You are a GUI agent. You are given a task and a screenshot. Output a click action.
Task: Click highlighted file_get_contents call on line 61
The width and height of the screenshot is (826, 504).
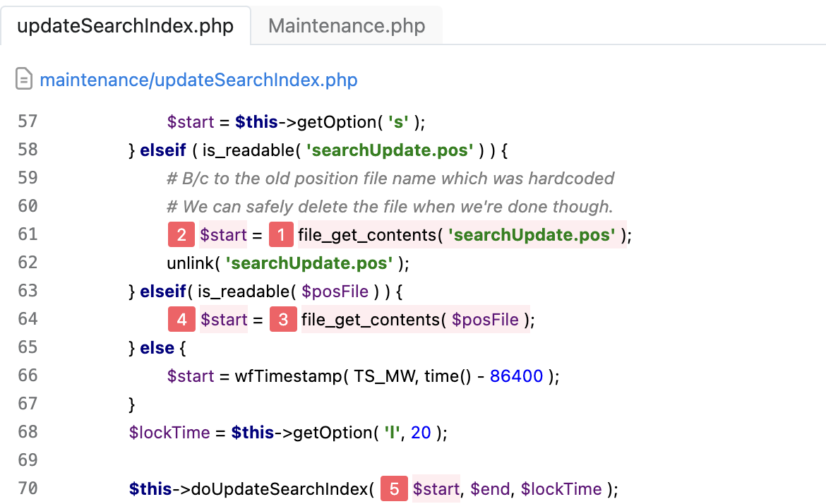tap(462, 235)
